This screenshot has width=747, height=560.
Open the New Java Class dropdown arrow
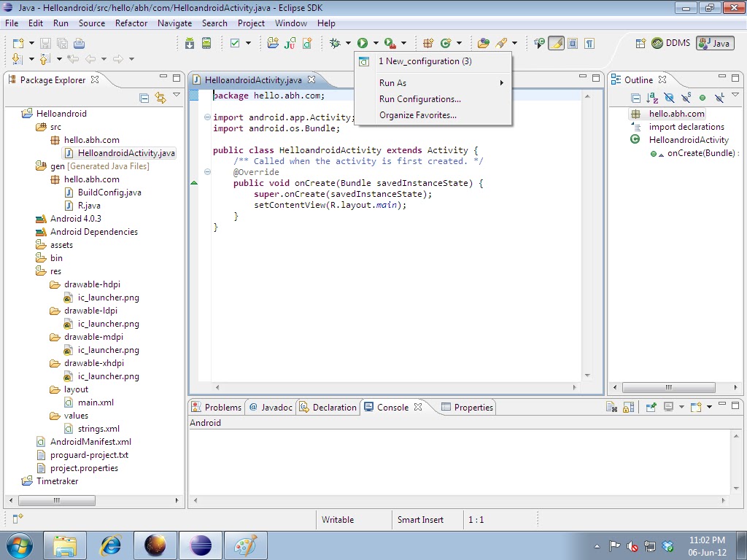coord(459,43)
